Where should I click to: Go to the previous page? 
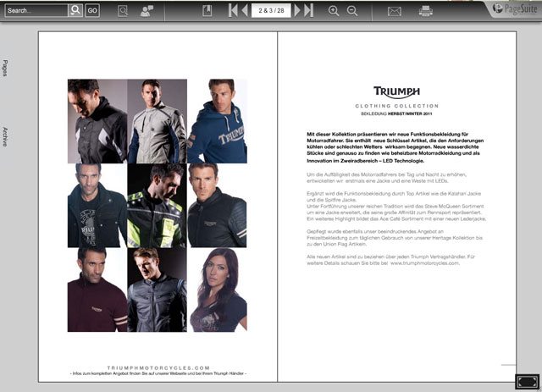244,10
